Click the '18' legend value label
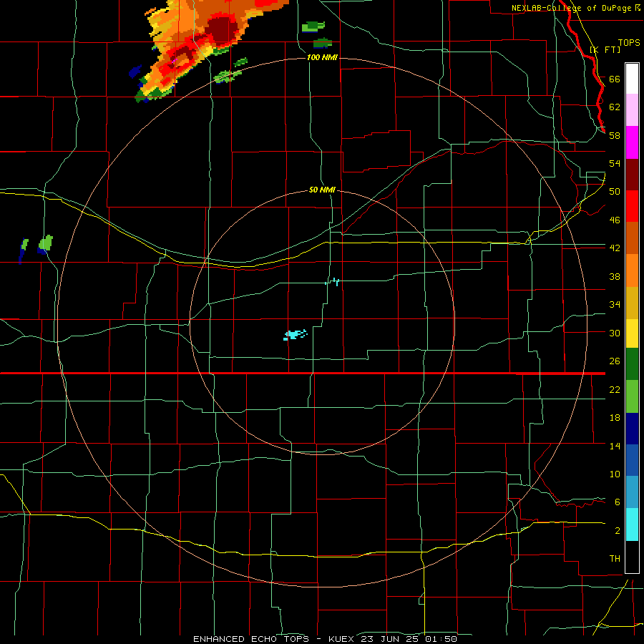The width and height of the screenshot is (644, 644). pyautogui.click(x=615, y=418)
